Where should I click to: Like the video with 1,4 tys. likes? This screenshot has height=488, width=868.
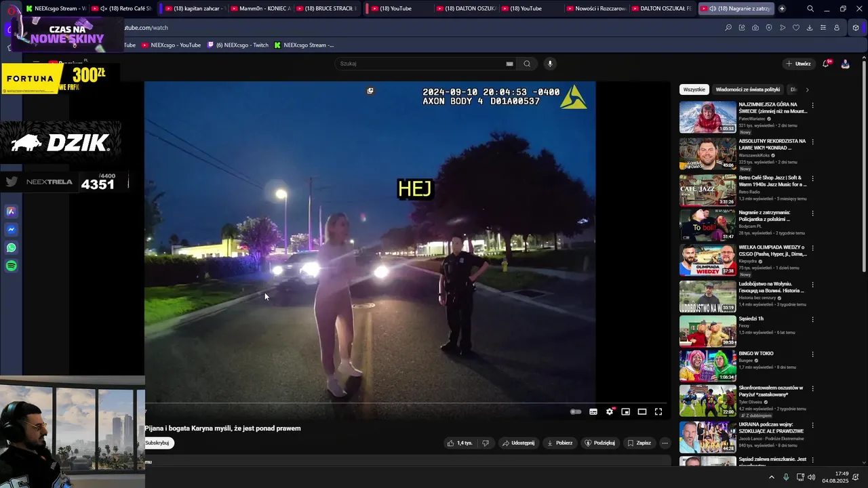point(459,443)
